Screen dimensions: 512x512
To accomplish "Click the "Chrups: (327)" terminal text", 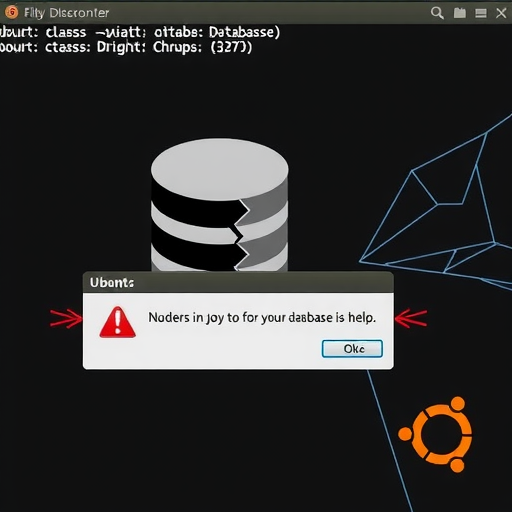I will tap(202, 47).
